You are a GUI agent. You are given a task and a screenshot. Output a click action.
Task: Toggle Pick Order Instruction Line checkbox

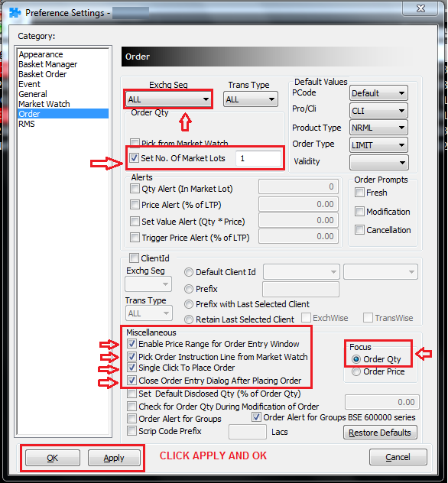click(131, 356)
